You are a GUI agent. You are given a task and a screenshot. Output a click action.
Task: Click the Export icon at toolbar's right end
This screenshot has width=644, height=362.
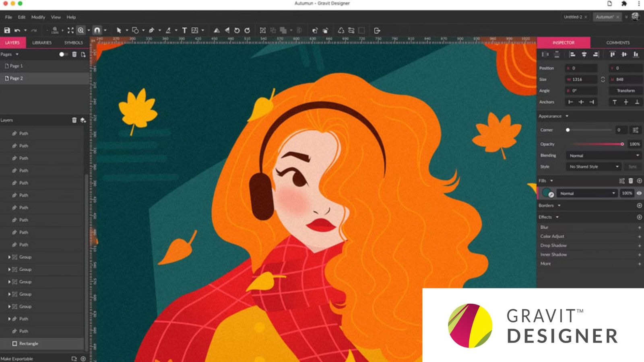pos(377,29)
